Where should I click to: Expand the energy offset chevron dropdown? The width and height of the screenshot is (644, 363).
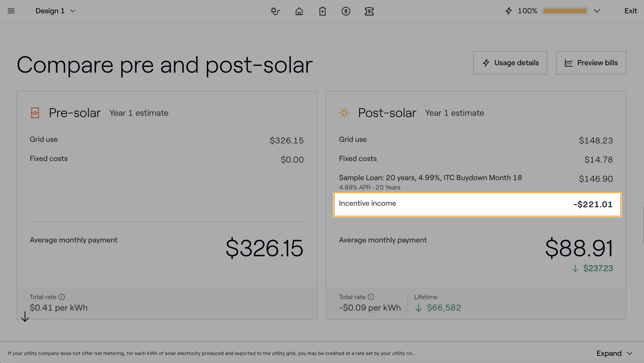(x=597, y=11)
